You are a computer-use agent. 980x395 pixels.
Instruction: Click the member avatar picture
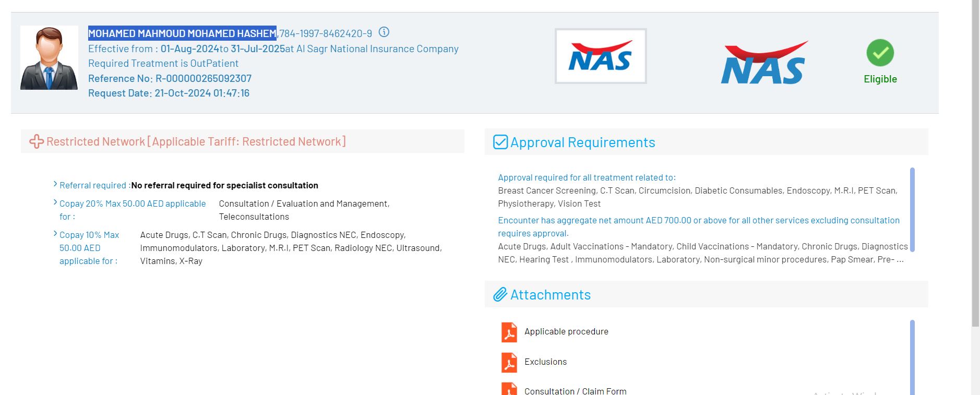coord(49,58)
